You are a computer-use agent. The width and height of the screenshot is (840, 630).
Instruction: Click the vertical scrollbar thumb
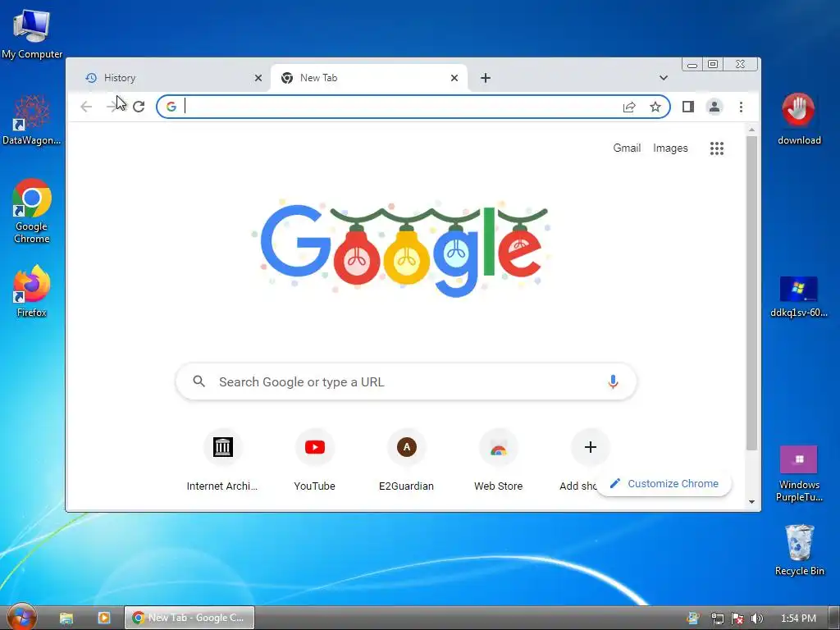[x=751, y=293]
